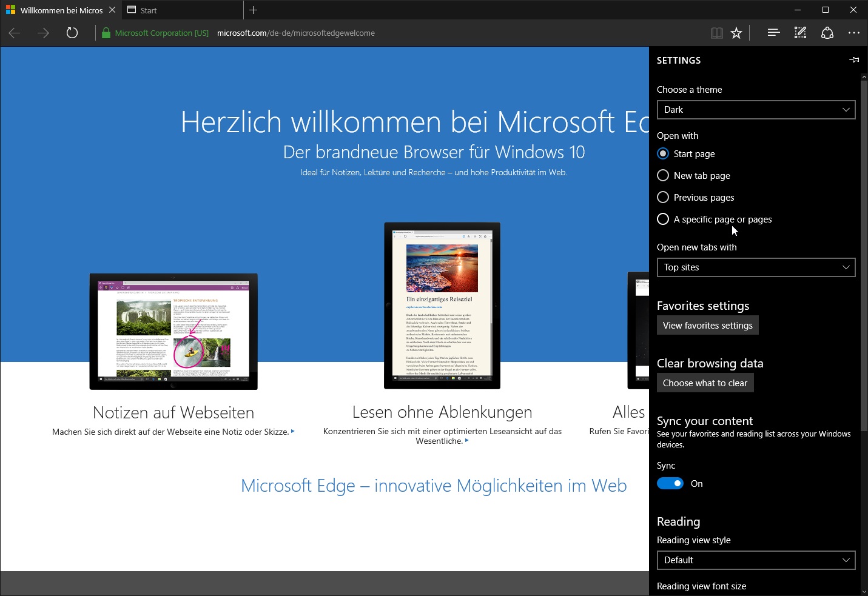Click settings scrollbar down arrow
The width and height of the screenshot is (868, 596).
point(864,591)
